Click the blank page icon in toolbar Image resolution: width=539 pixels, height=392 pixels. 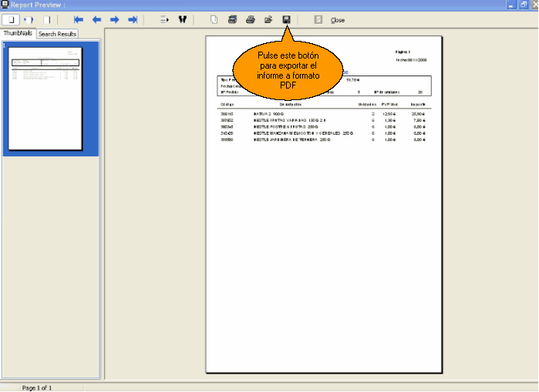click(x=214, y=19)
